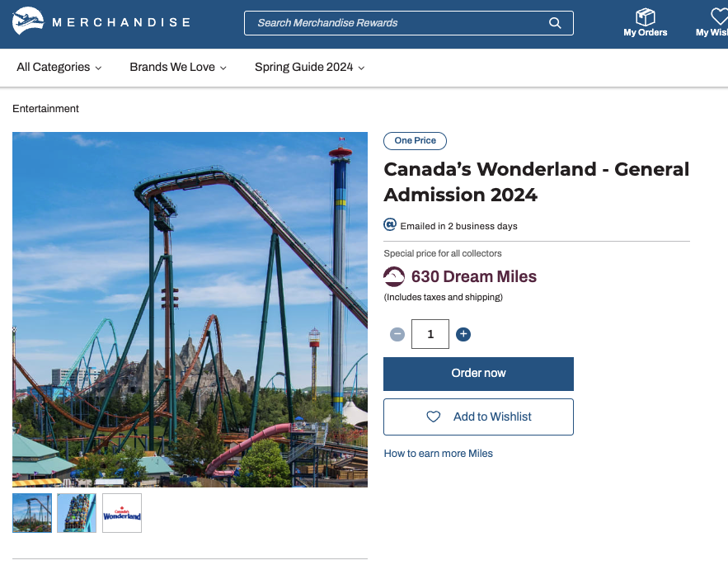The height and width of the screenshot is (565, 728).
Task: Click the Dream Miles logo beside the price
Action: [x=393, y=276]
